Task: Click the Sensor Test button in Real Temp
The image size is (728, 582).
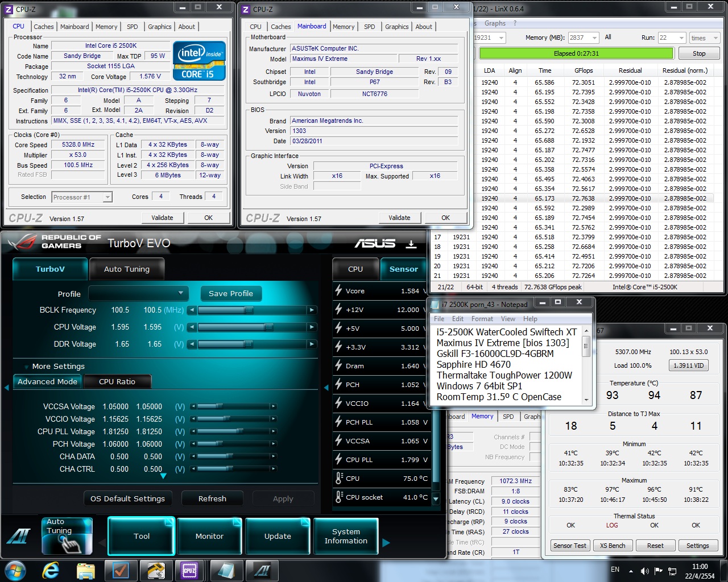Action: (569, 546)
